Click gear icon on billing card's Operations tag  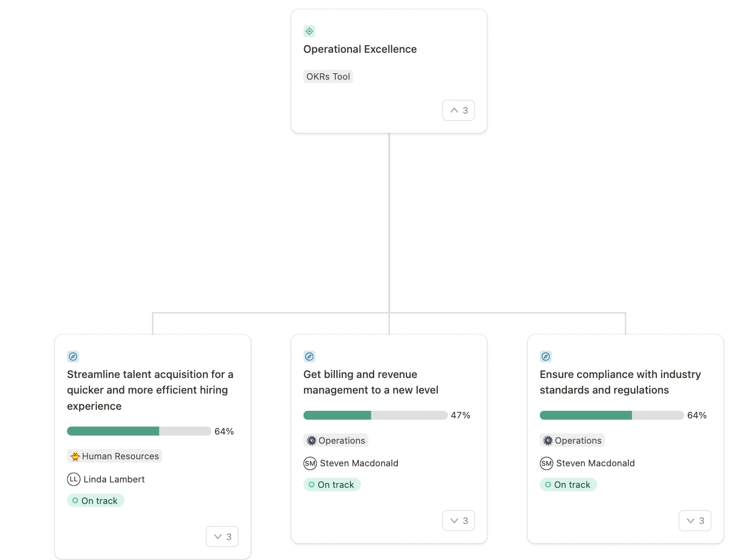click(x=312, y=440)
